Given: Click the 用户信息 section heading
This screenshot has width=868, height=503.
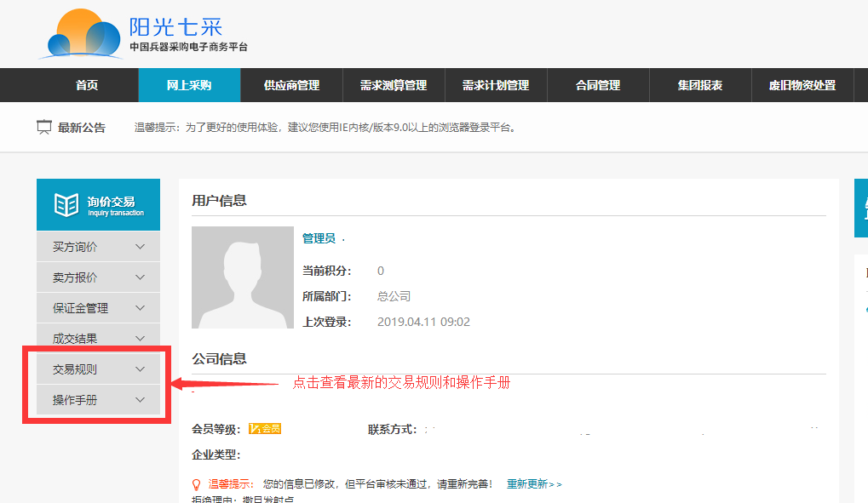Looking at the screenshot, I should tap(219, 200).
